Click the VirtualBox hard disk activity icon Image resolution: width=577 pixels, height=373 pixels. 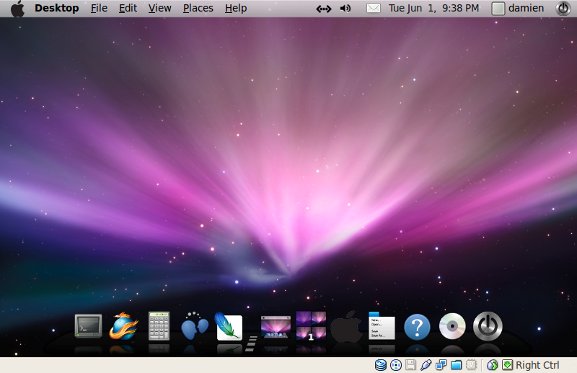tap(380, 365)
